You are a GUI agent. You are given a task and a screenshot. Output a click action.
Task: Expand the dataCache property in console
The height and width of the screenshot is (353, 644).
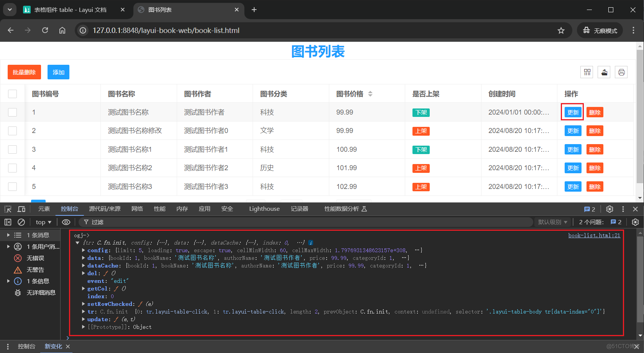(83, 266)
